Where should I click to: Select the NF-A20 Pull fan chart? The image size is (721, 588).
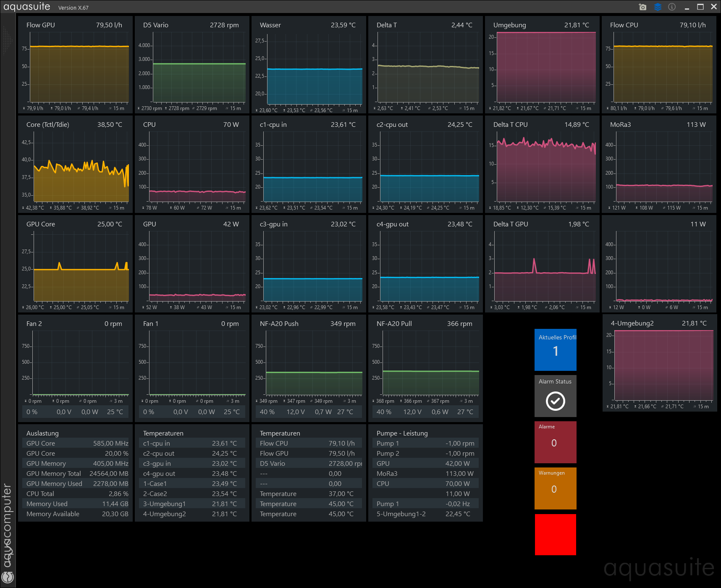425,368
